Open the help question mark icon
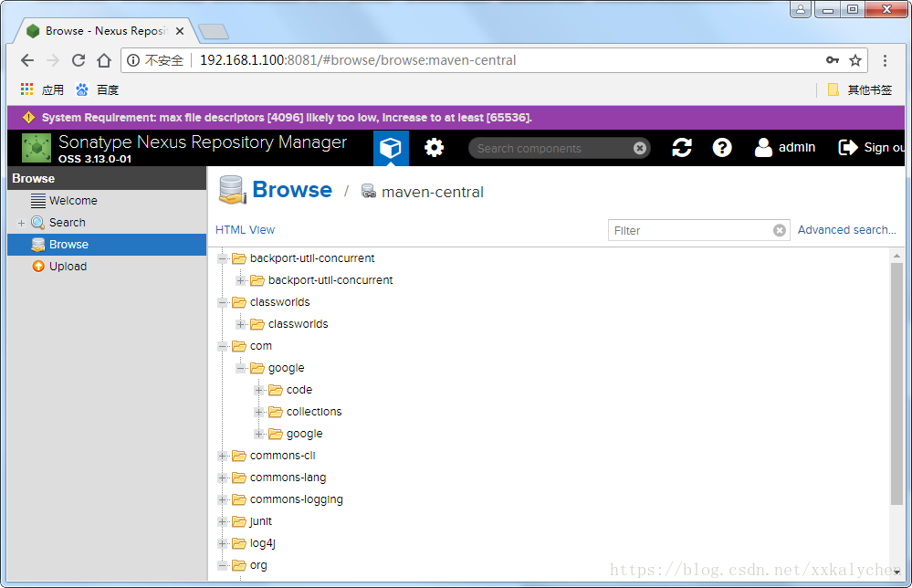 (x=722, y=148)
